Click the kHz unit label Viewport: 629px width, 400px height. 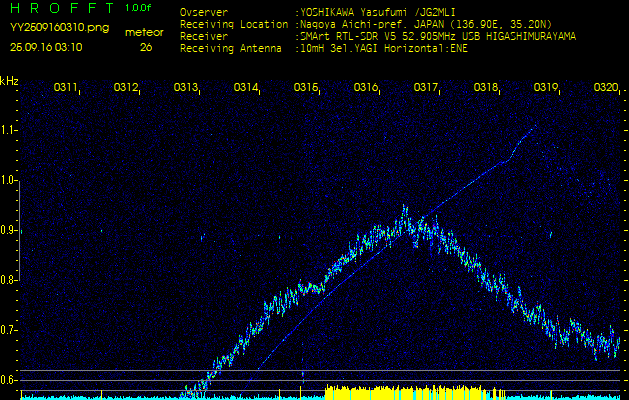coord(9,81)
